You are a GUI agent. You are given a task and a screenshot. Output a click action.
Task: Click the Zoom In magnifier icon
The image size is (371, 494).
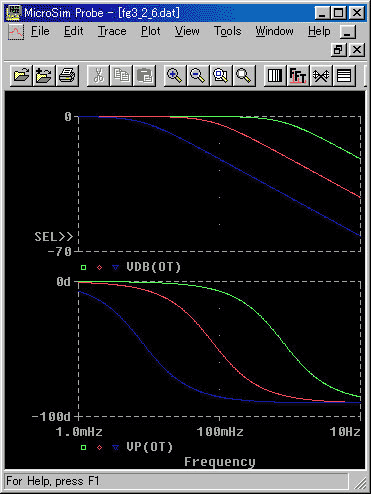pos(175,75)
